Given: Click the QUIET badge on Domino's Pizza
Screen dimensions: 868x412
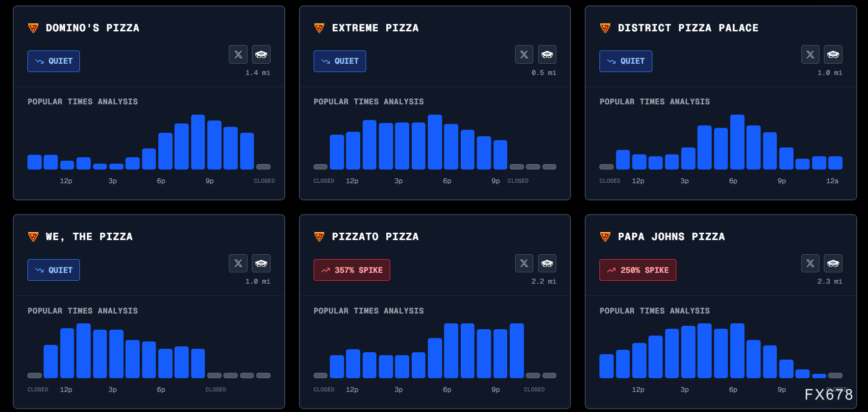Looking at the screenshot, I should pos(53,61).
